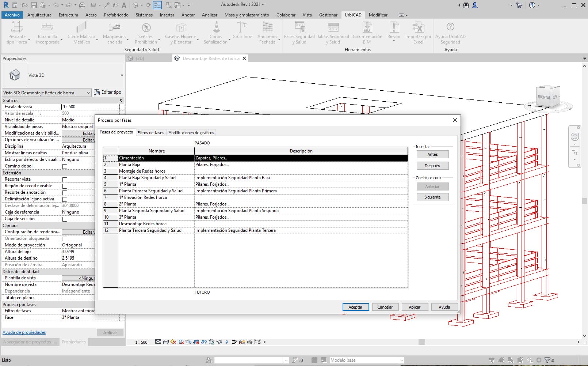Open the Pescante tipo Horca tool

click(17, 33)
